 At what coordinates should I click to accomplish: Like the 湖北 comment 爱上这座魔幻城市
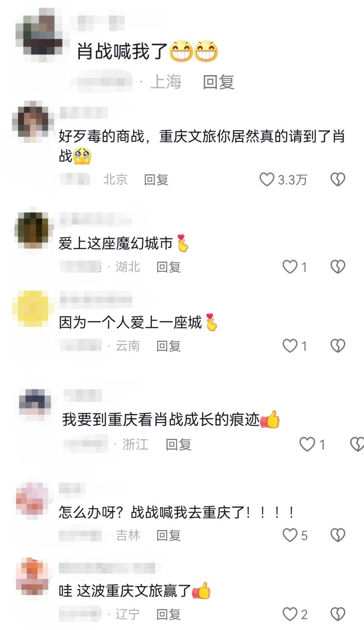(290, 267)
